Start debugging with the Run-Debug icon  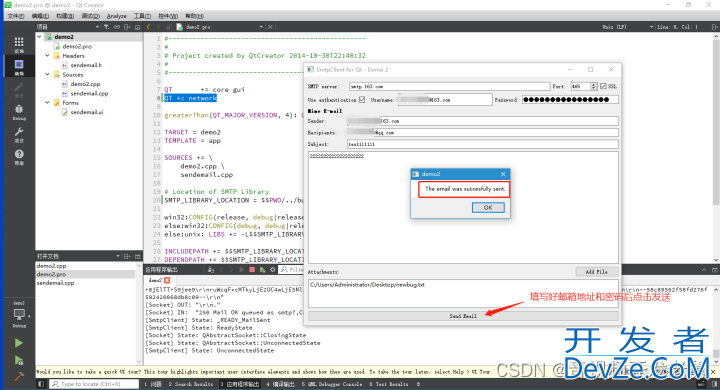(18, 360)
